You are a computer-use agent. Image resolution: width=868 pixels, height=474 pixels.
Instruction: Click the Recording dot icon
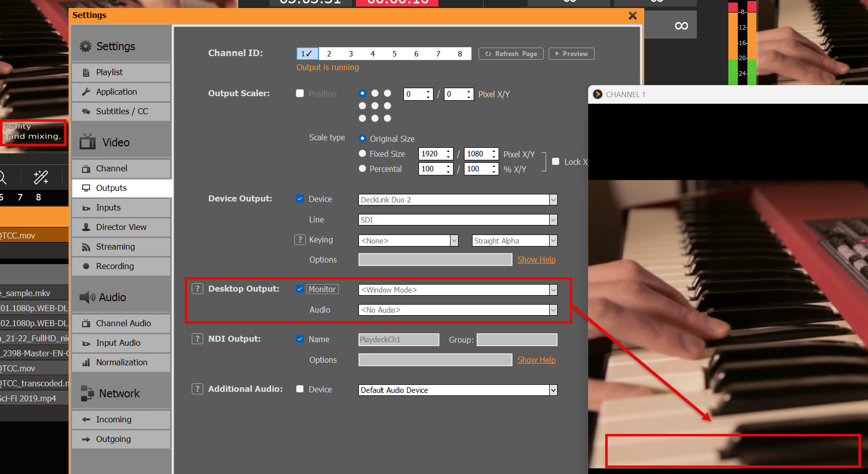click(x=86, y=266)
